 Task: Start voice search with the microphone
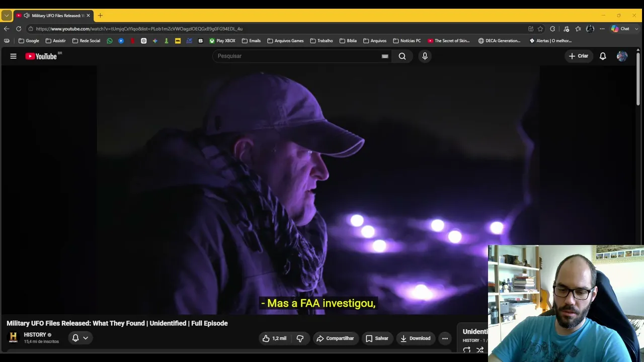[425, 56]
